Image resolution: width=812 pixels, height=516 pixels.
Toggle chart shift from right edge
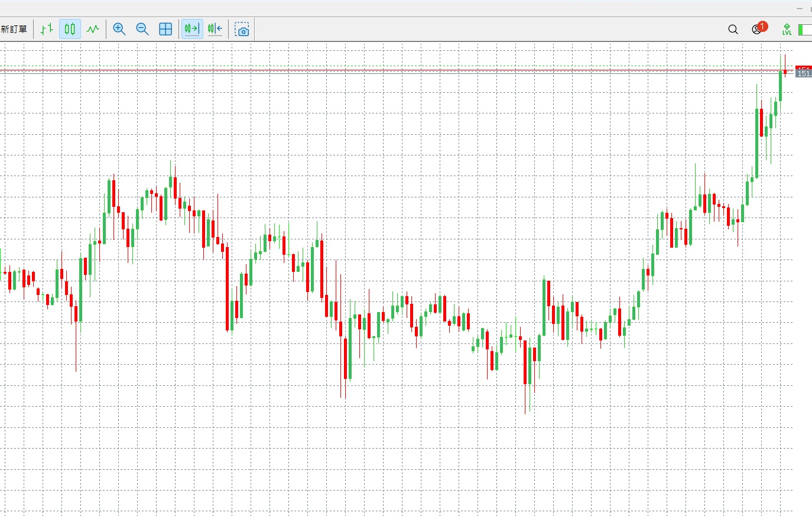215,29
